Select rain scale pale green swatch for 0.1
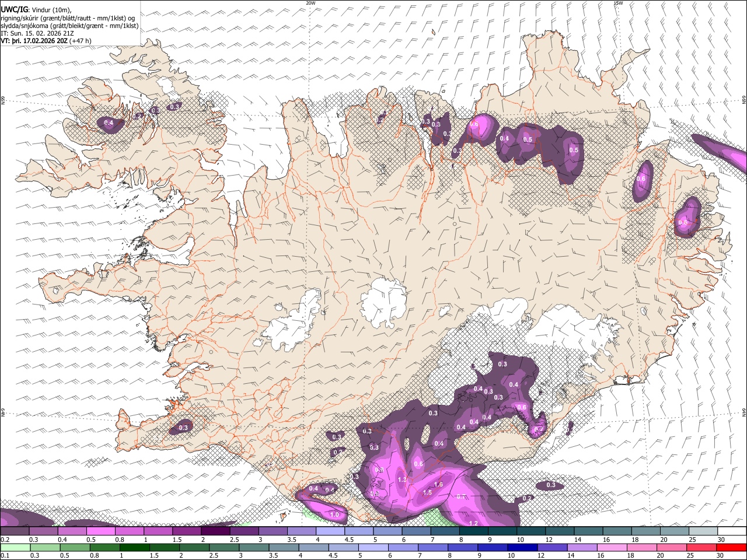 [15, 547]
